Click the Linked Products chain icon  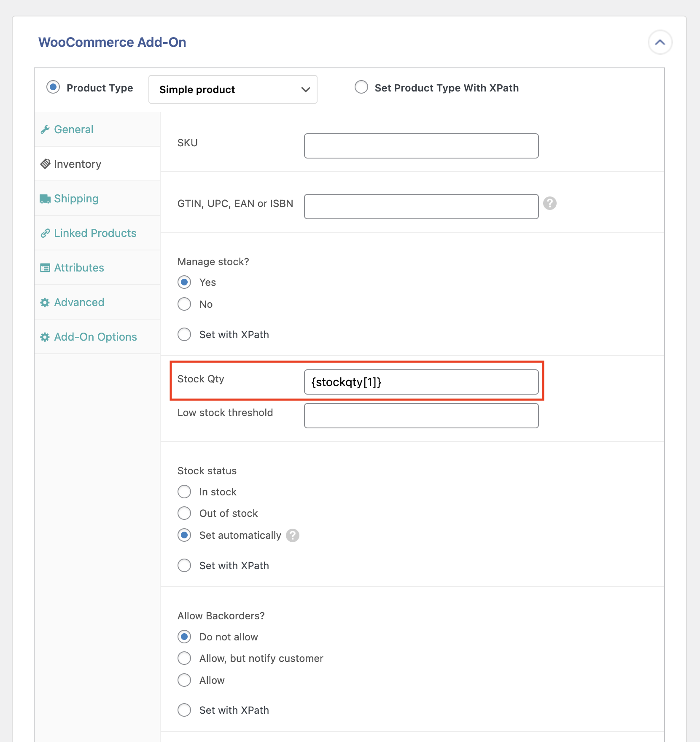[x=45, y=233]
